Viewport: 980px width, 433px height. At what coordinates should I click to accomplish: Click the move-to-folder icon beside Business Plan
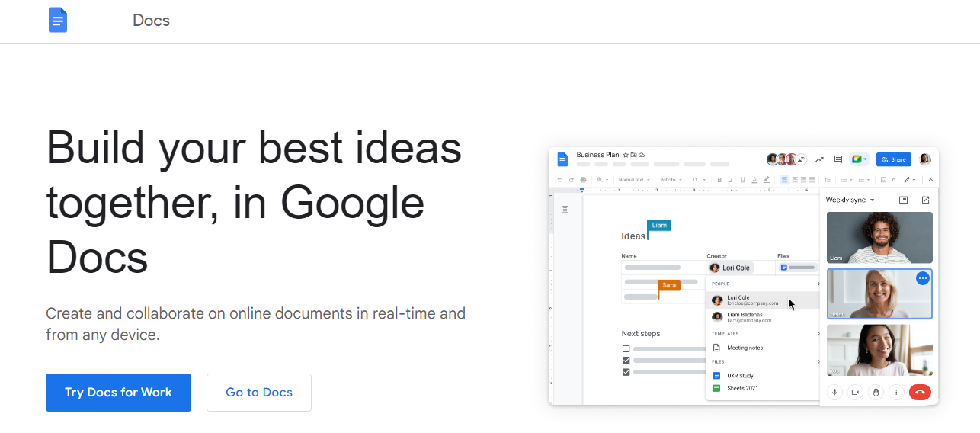click(x=633, y=155)
